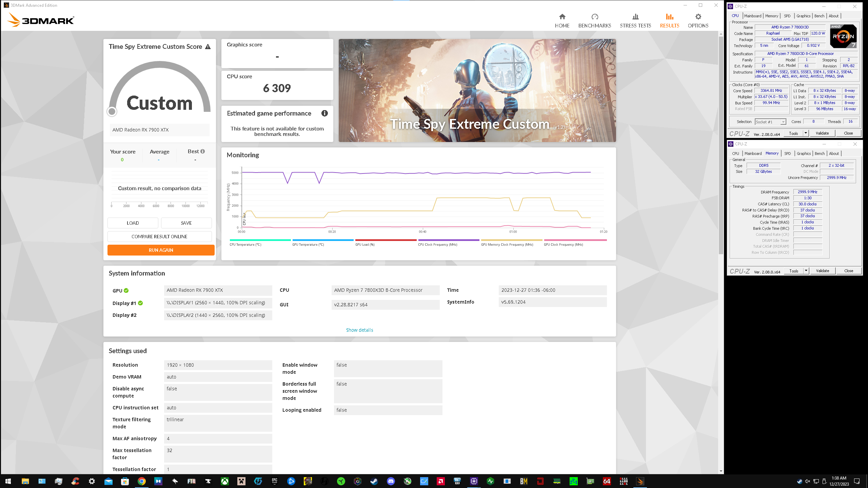868x488 pixels.
Task: Open Discord from taskbar
Action: 391,481
